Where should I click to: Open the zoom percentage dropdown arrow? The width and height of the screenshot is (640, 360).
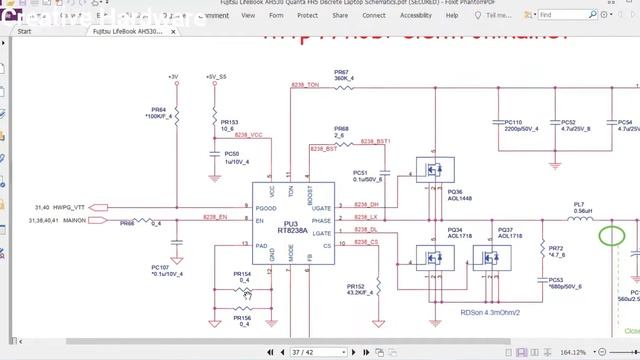[x=594, y=352]
